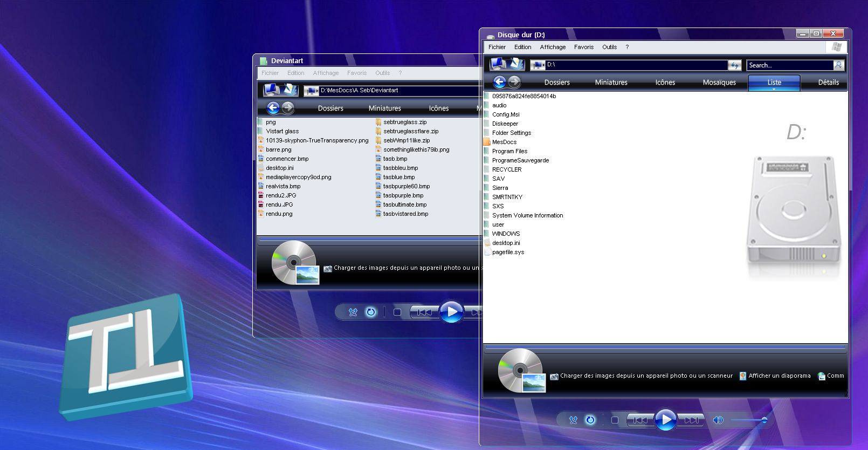Mute the sound with the speaker icon

718,420
